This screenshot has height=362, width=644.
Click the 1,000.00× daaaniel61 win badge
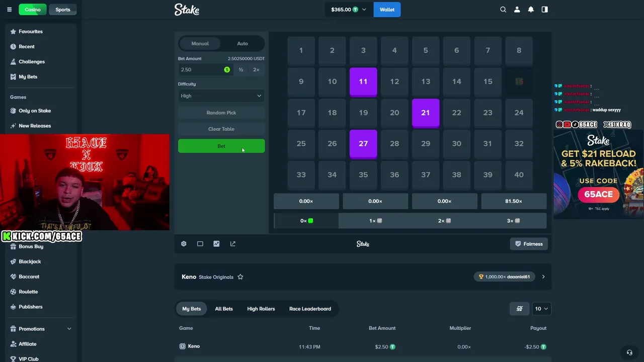(x=505, y=277)
